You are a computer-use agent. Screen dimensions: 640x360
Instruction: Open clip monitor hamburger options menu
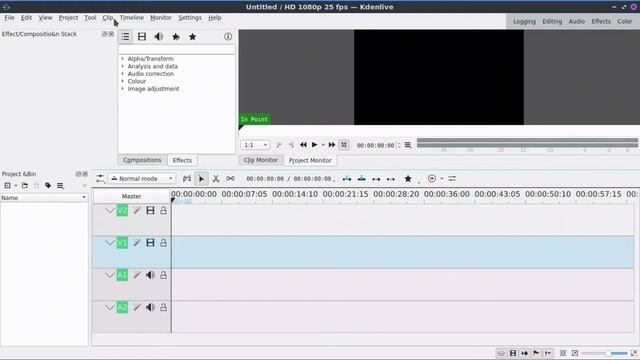coord(408,145)
